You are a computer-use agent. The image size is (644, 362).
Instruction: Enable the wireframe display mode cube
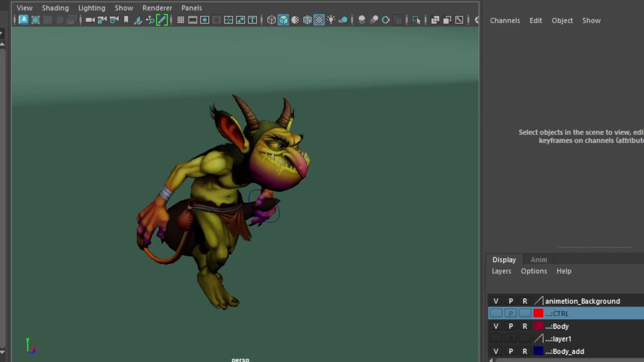271,20
